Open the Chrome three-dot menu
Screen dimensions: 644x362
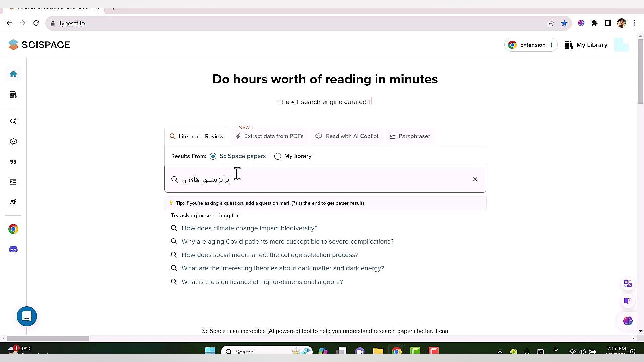click(x=635, y=23)
